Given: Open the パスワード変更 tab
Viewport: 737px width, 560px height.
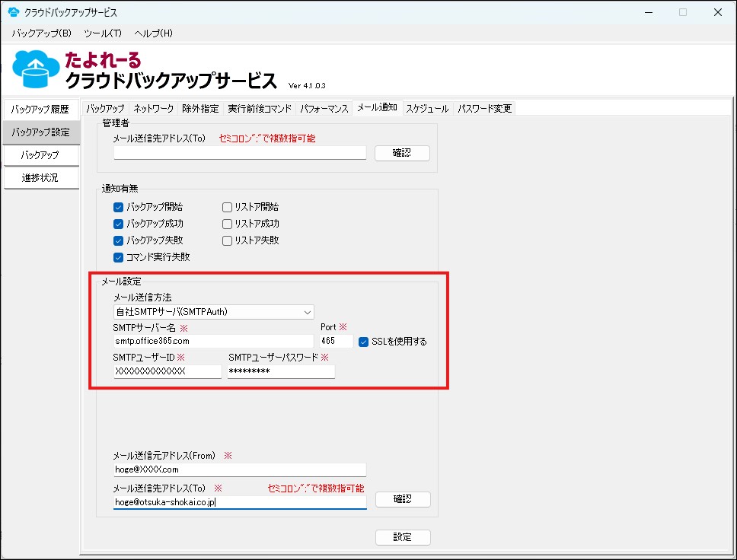Looking at the screenshot, I should (484, 108).
